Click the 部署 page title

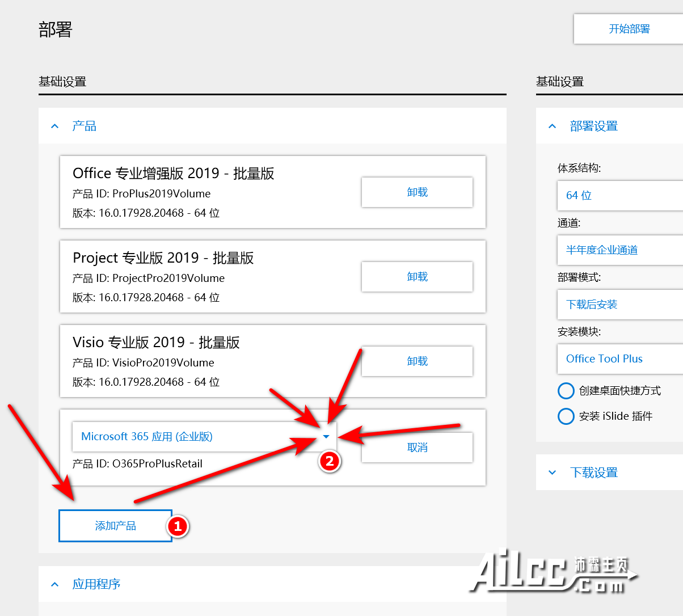56,29
